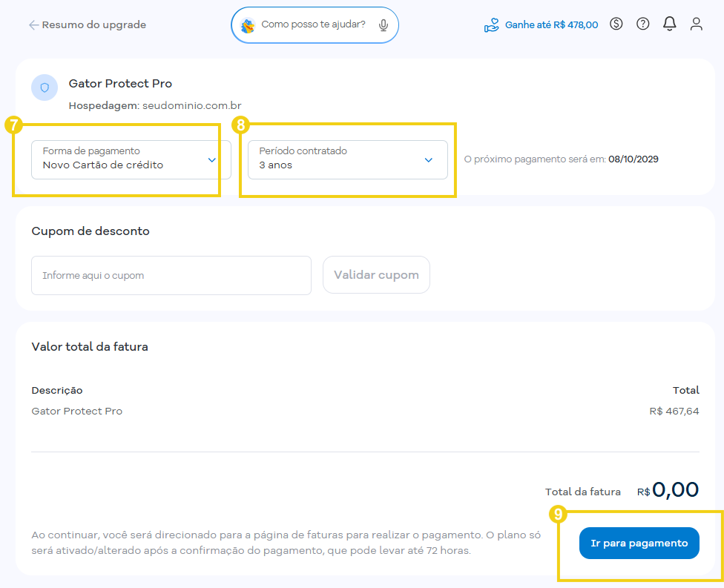724x588 pixels.
Task: Click Ir para pagamento button
Action: pyautogui.click(x=639, y=544)
